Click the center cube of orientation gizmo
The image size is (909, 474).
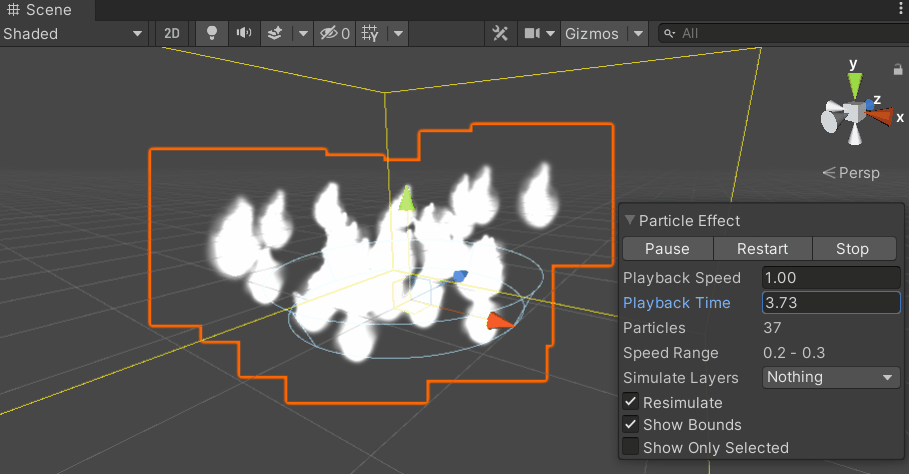coord(853,112)
